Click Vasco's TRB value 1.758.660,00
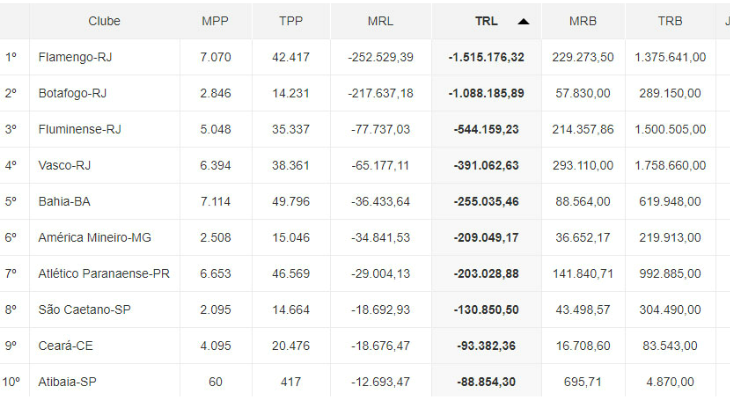 (x=669, y=165)
